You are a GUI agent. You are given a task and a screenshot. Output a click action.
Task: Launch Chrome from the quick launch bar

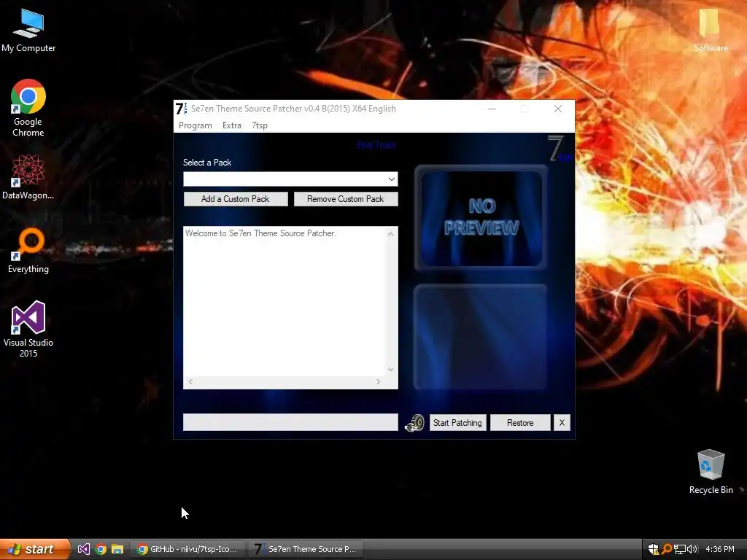pyautogui.click(x=101, y=549)
